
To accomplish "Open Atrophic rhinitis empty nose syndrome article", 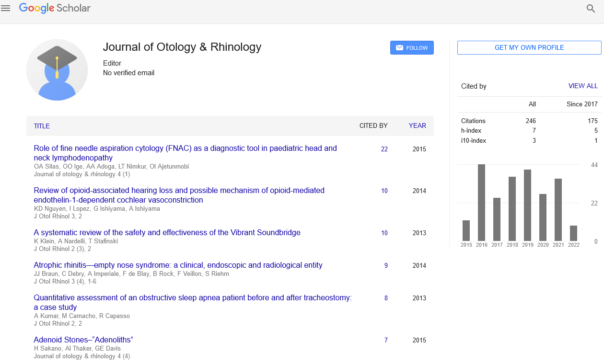I will pyautogui.click(x=178, y=265).
